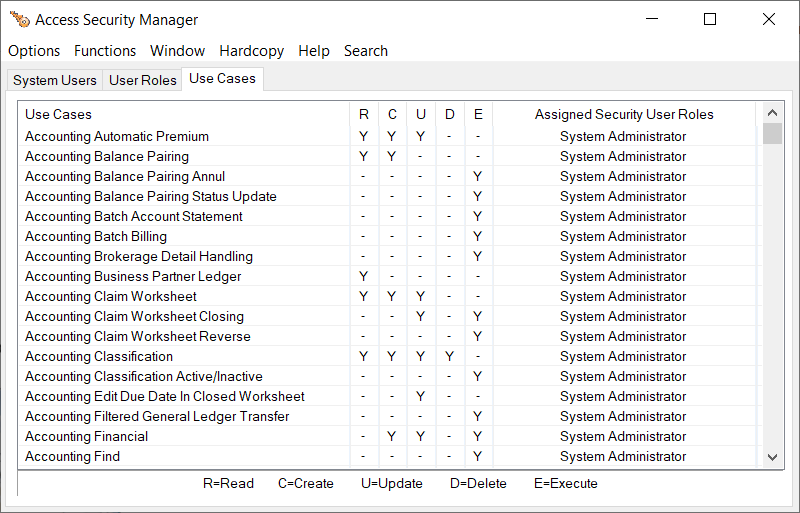
Task: Click Read Y for Accounting Automatic Premium
Action: click(x=363, y=136)
